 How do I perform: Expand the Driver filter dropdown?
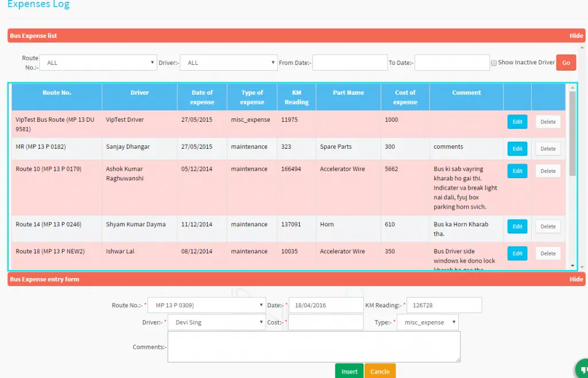click(x=229, y=63)
